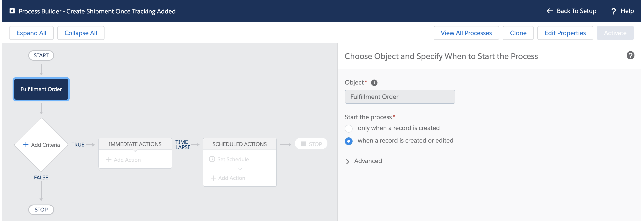Screen dimensions: 644x221
Task: Click the plus icon under Immediate Actions
Action: point(109,159)
